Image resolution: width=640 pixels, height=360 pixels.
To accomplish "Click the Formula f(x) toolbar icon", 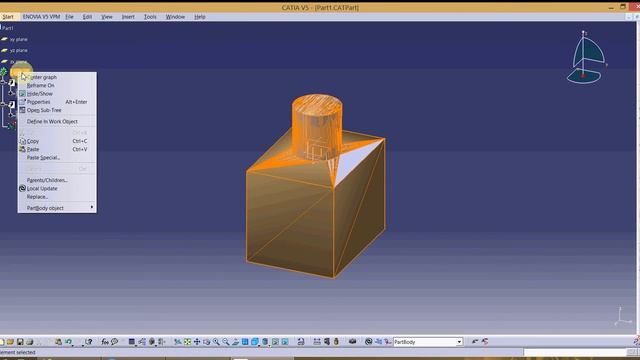I will pyautogui.click(x=105, y=342).
